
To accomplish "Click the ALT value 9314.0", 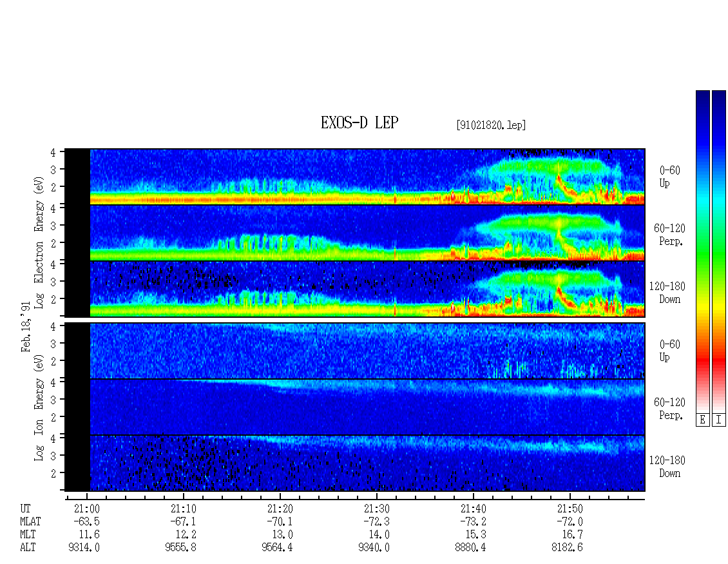I will click(84, 548).
